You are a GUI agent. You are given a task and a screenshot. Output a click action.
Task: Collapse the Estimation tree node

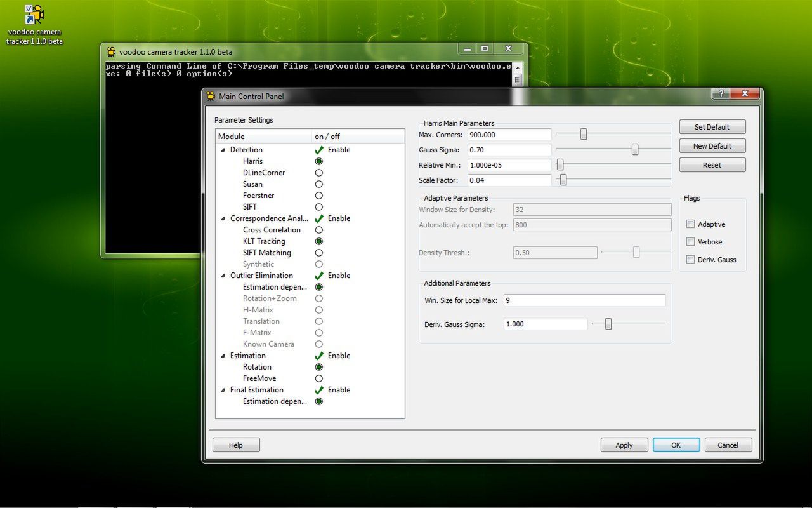pyautogui.click(x=223, y=356)
